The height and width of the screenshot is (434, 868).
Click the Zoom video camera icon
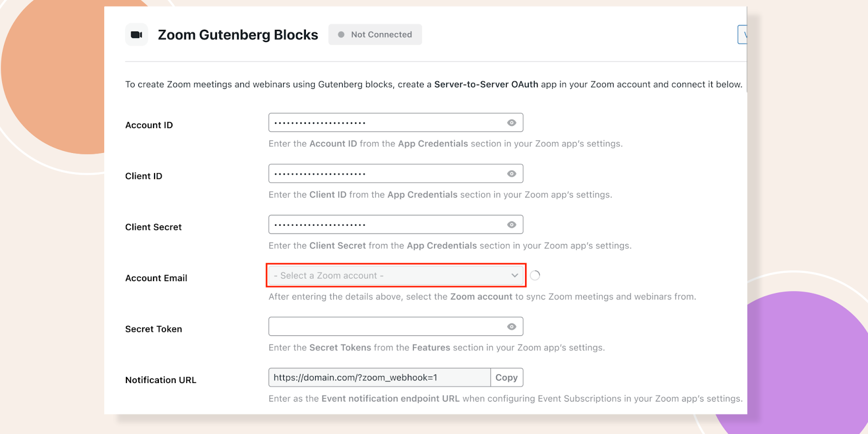(x=137, y=35)
